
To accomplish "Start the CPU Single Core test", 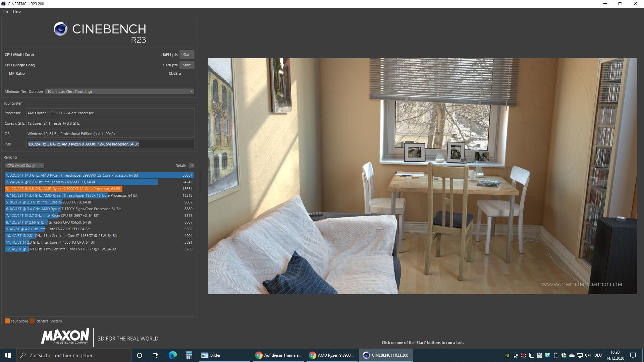I will pyautogui.click(x=187, y=65).
